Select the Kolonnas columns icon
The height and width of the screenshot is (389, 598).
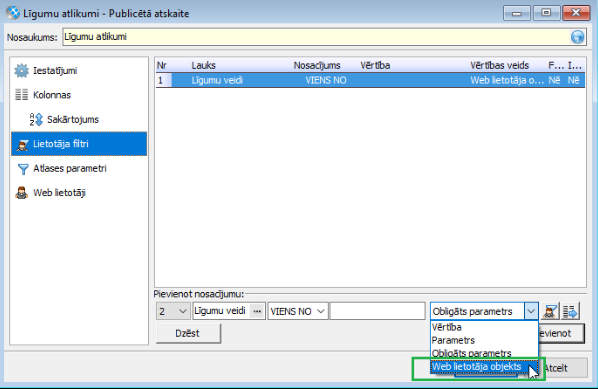(x=21, y=95)
